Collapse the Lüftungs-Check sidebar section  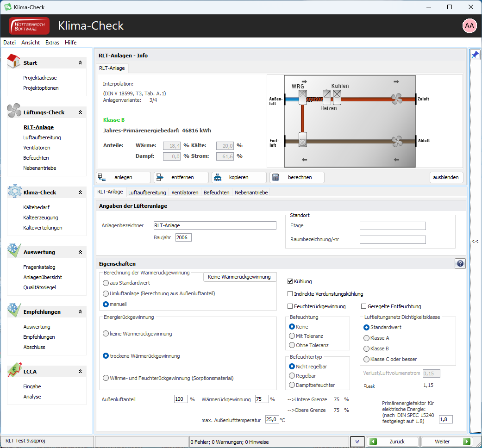80,112
